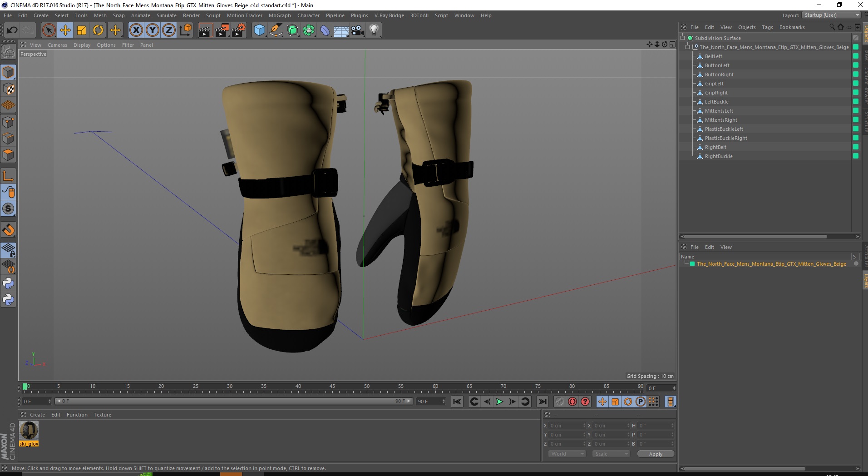
Task: Switch to Polygons mode
Action: pos(8,155)
